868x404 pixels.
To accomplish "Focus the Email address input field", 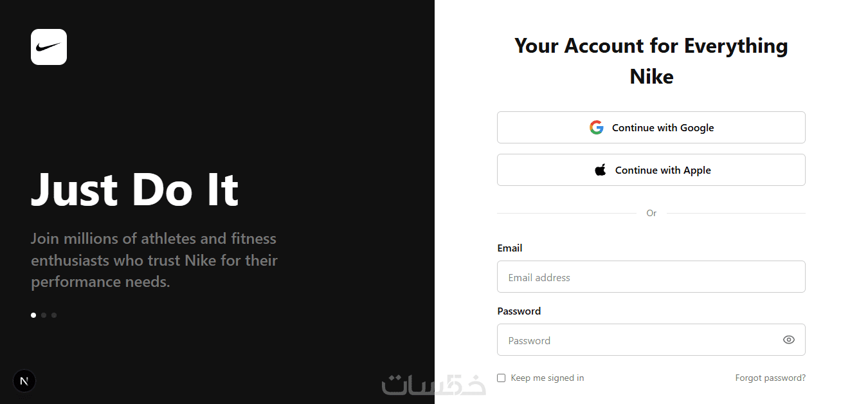I will tap(651, 277).
